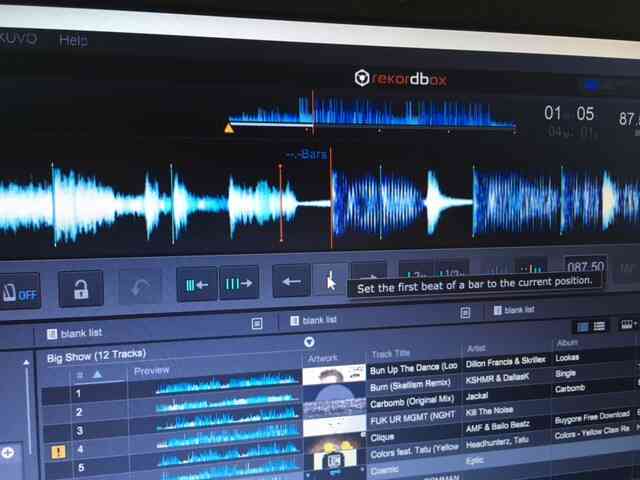Switch to the artwork view icon

(x=583, y=327)
